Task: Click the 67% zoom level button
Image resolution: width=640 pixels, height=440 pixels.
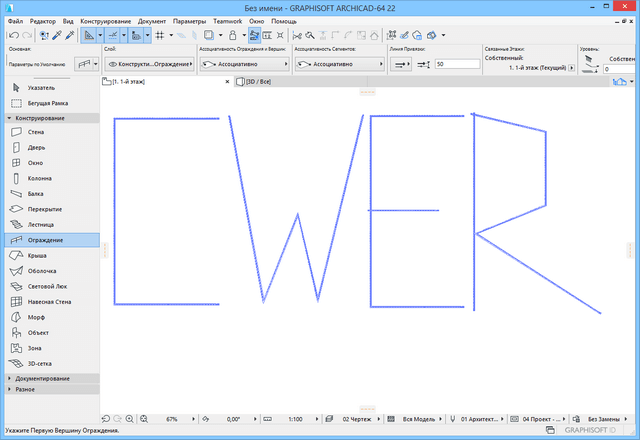Action: [x=171, y=419]
